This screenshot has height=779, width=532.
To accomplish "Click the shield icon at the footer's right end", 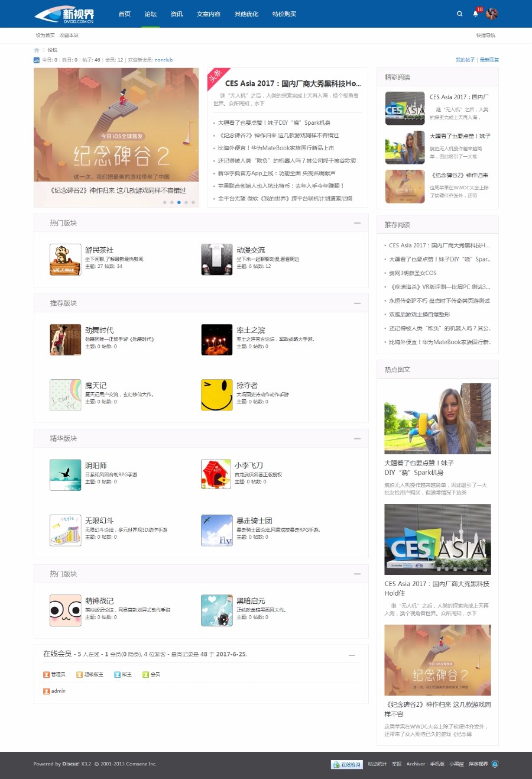I will coord(495,764).
